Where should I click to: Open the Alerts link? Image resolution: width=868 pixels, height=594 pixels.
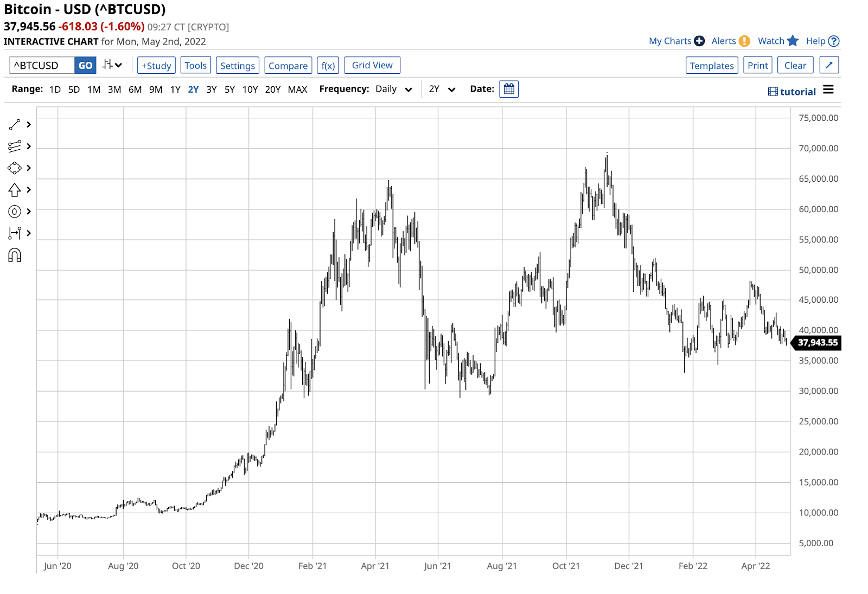click(x=724, y=41)
